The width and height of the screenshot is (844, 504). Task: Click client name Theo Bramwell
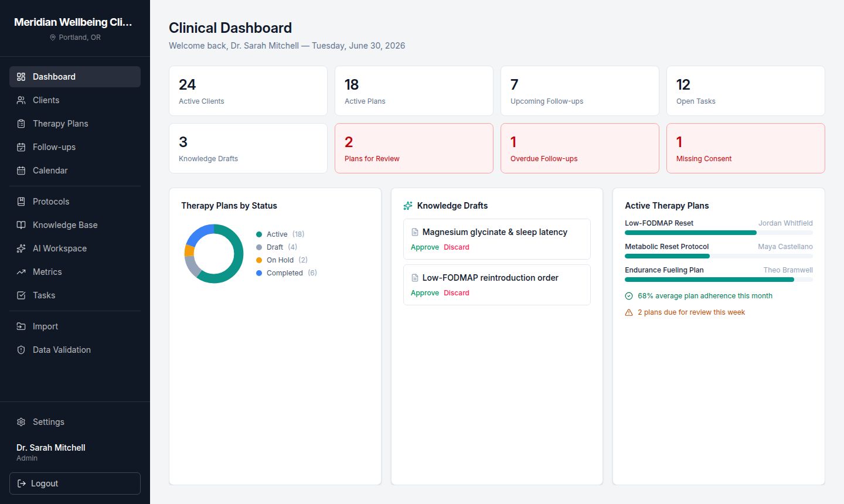coord(788,270)
